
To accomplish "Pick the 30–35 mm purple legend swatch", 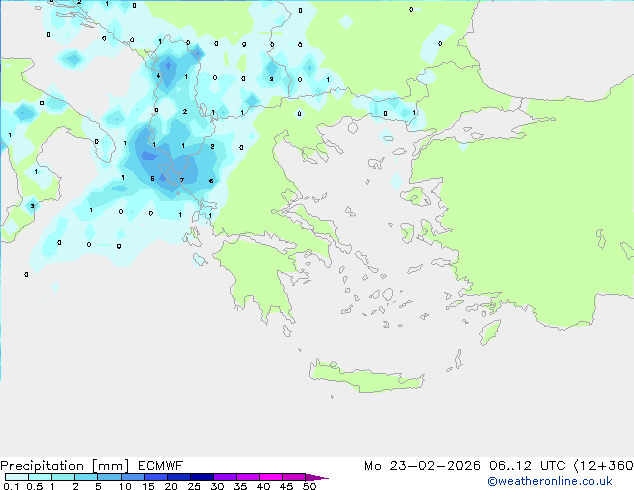I will tap(224, 477).
